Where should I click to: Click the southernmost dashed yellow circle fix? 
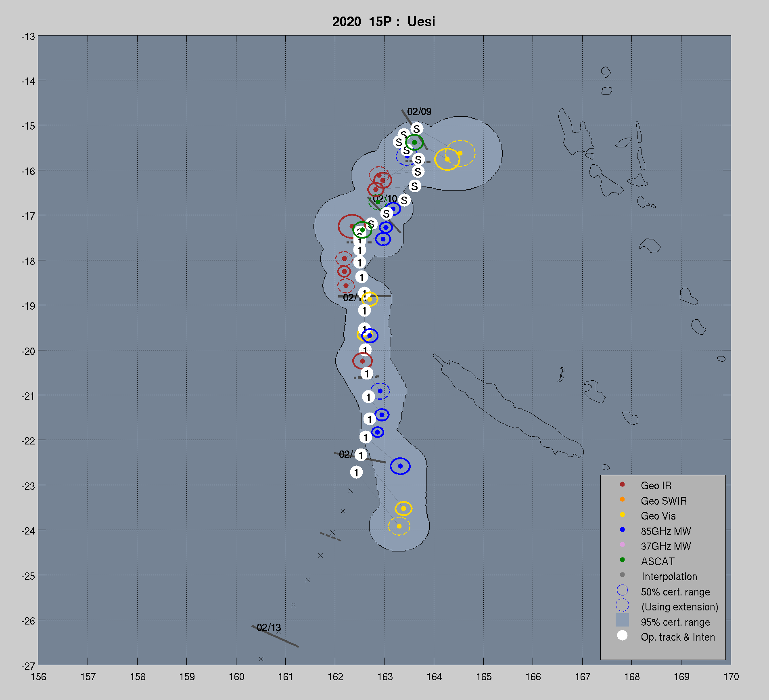(399, 526)
